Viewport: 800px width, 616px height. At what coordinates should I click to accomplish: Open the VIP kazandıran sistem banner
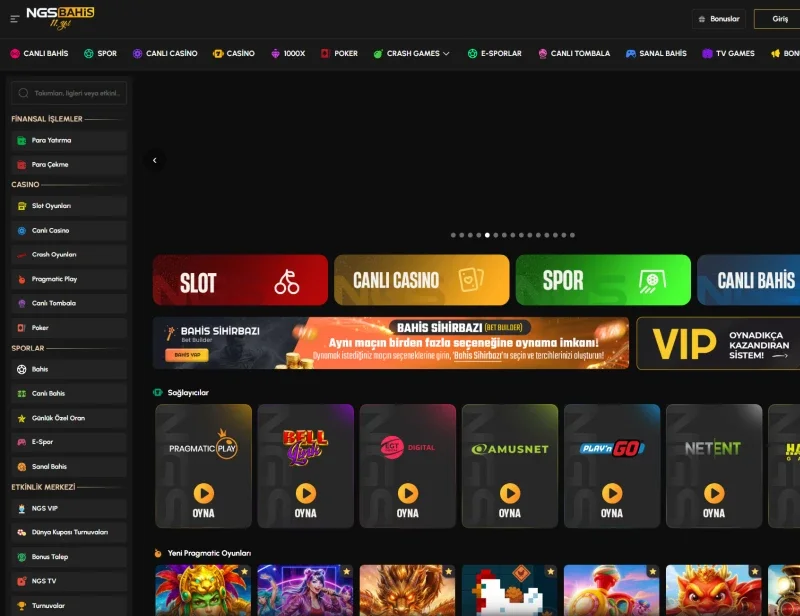(718, 343)
